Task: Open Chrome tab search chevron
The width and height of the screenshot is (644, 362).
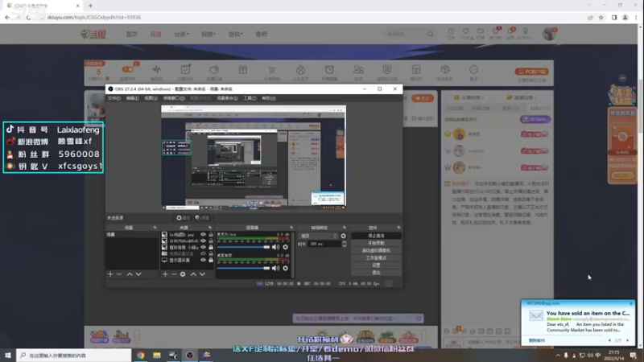Action: 589,6
